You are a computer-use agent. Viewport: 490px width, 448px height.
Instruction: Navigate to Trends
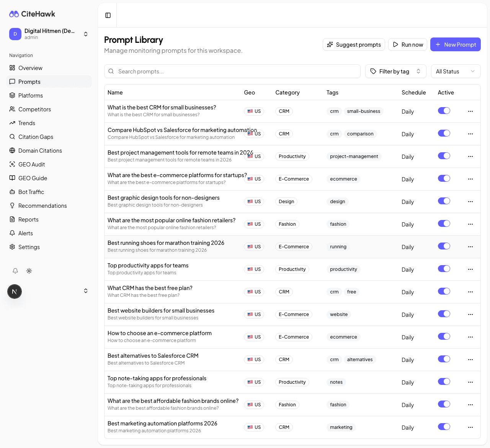(x=49, y=123)
